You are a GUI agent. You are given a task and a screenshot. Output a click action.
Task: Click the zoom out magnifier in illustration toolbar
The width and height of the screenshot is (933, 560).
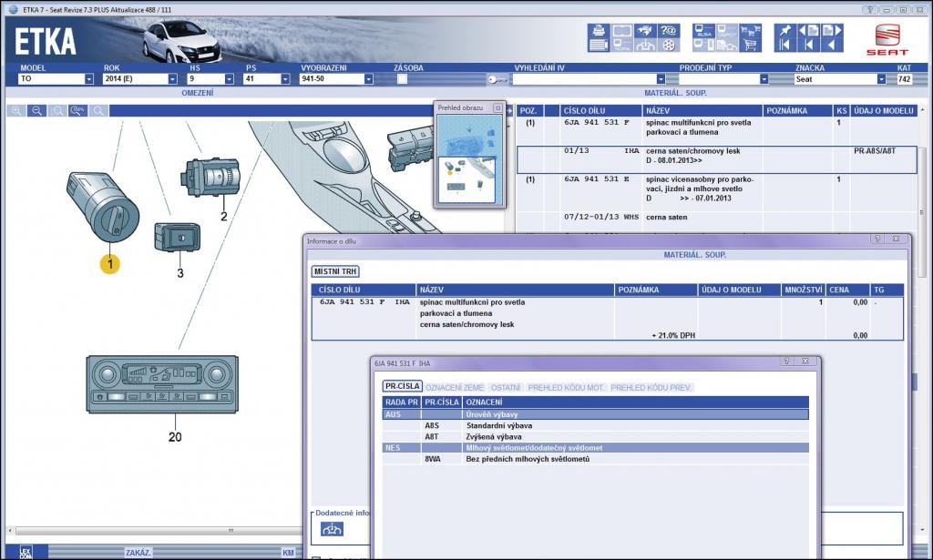36,110
